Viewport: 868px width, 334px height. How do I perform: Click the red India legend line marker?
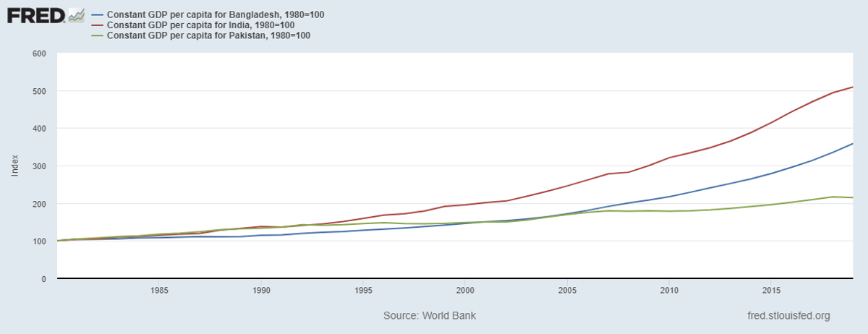pyautogui.click(x=95, y=25)
